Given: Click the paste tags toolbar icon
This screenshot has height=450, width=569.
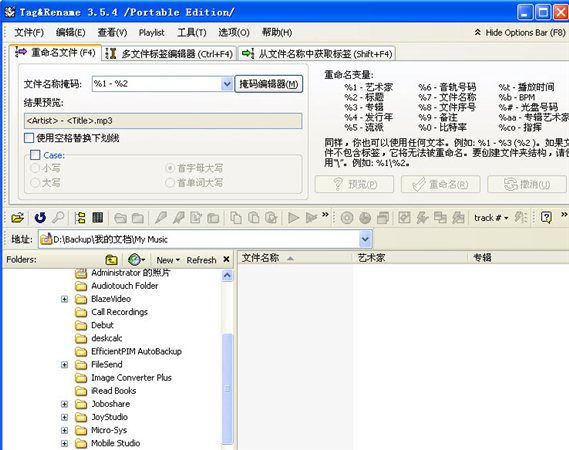Looking at the screenshot, I should pyautogui.click(x=254, y=218).
